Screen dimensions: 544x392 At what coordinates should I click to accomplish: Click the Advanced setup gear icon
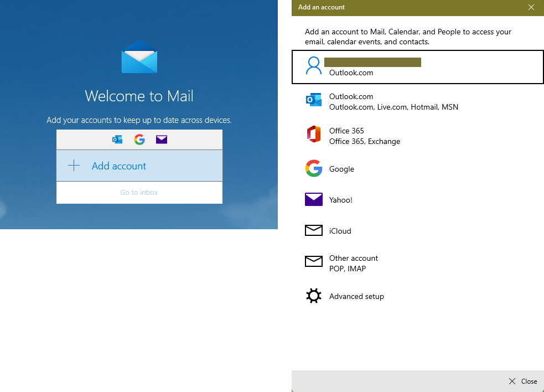click(x=314, y=296)
